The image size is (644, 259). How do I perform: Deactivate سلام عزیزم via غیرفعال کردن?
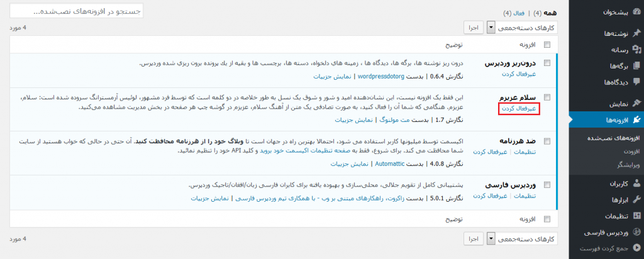(x=518, y=108)
